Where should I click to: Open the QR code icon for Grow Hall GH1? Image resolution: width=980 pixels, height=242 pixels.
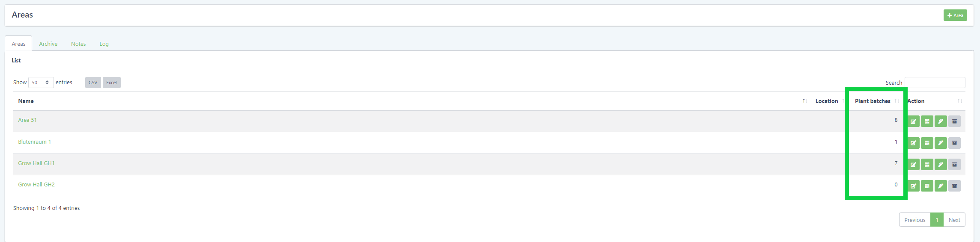tap(927, 165)
